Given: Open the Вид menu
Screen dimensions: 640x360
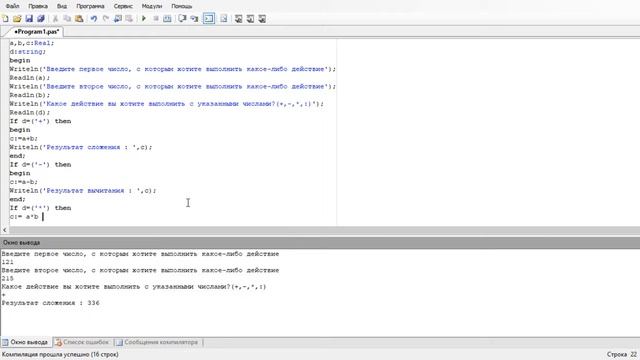Looking at the screenshot, I should [62, 6].
